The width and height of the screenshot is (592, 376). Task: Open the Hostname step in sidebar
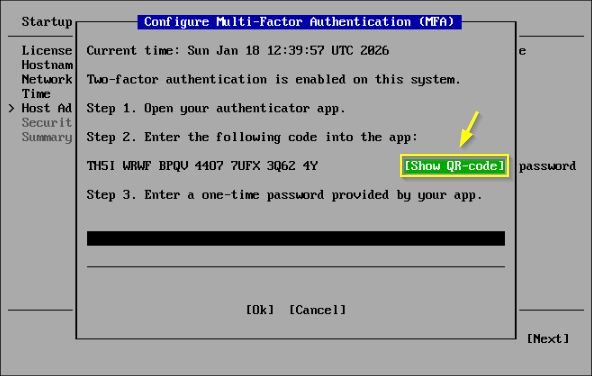(x=47, y=65)
